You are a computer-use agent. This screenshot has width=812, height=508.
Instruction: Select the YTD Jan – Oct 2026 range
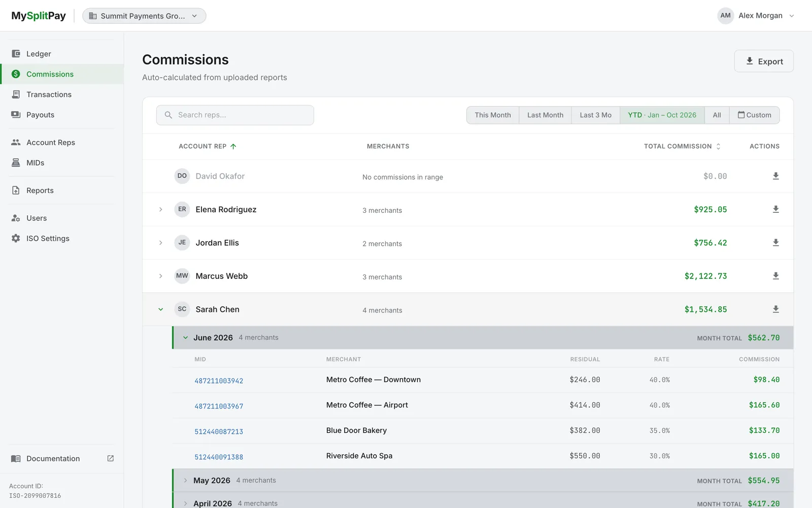pyautogui.click(x=662, y=115)
